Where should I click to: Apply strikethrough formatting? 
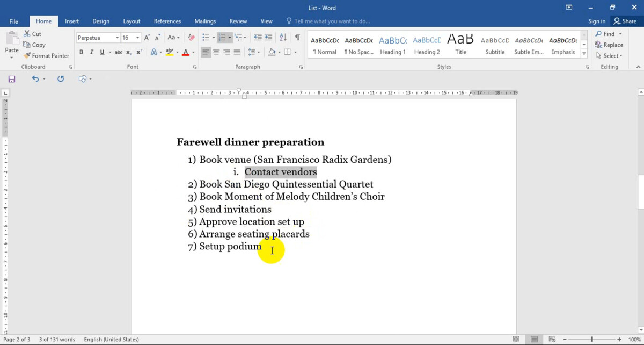click(119, 52)
